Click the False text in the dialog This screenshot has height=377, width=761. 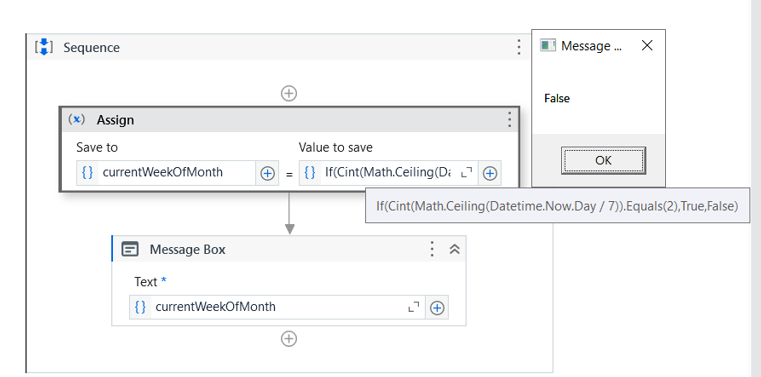coord(557,98)
